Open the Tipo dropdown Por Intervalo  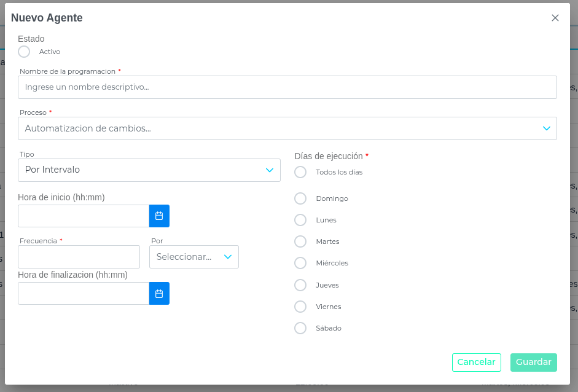(149, 170)
